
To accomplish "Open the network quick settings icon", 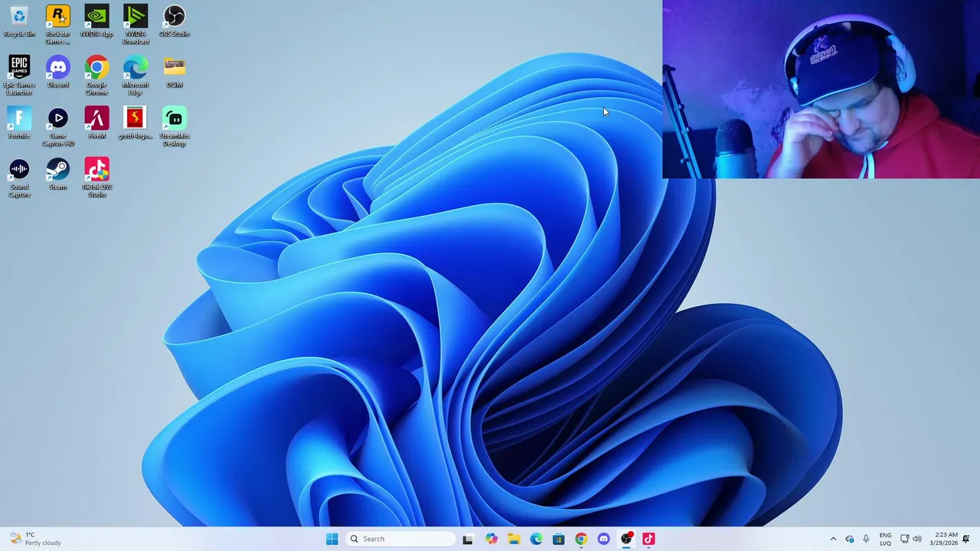I will 904,539.
